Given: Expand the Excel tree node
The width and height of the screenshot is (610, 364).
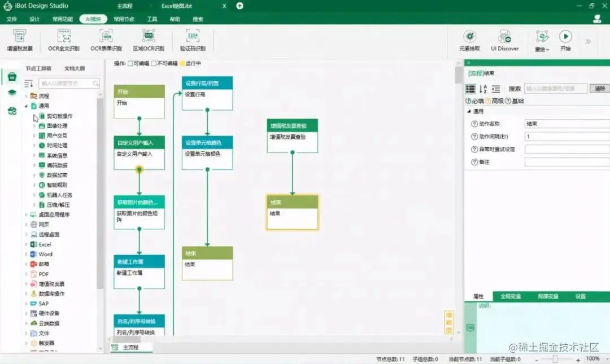Looking at the screenshot, I should coord(26,244).
